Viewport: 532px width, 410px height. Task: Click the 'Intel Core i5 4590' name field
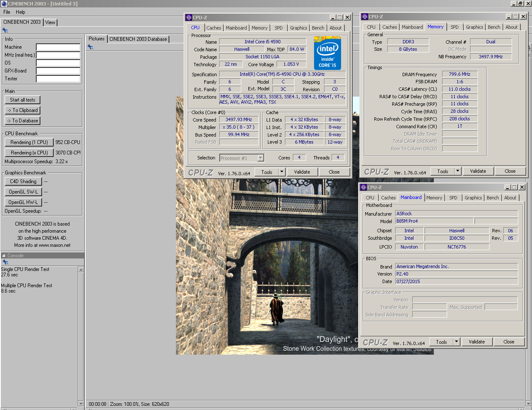click(262, 42)
